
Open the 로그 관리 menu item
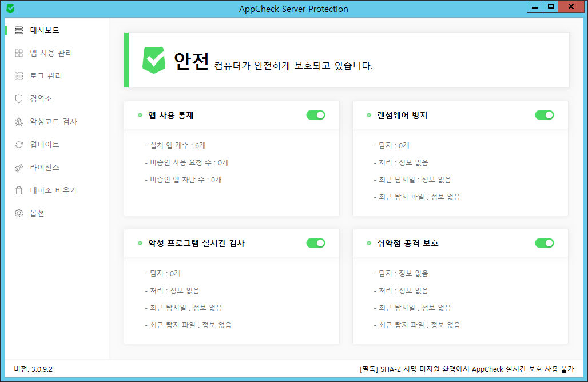pyautogui.click(x=46, y=76)
